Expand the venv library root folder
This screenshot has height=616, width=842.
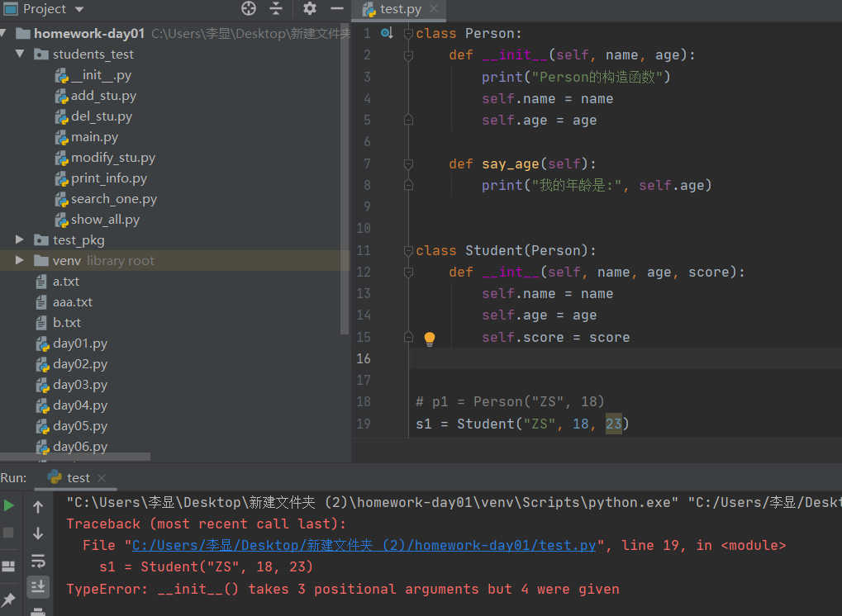click(x=20, y=260)
